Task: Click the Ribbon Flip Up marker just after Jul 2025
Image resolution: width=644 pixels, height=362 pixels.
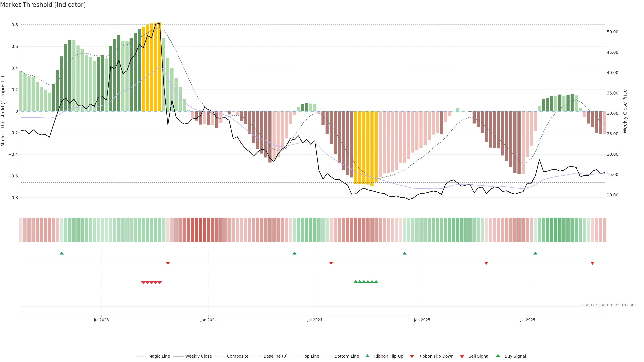Action: point(535,253)
